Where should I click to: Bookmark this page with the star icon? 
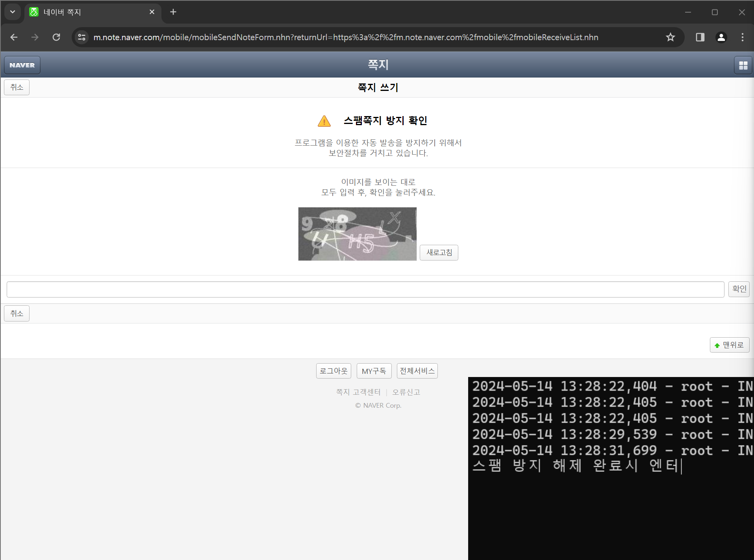tap(671, 37)
